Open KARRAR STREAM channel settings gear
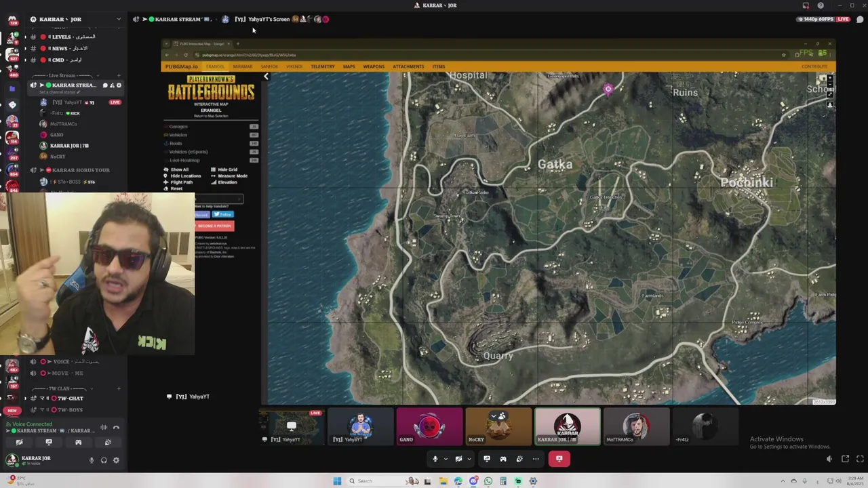 click(119, 85)
